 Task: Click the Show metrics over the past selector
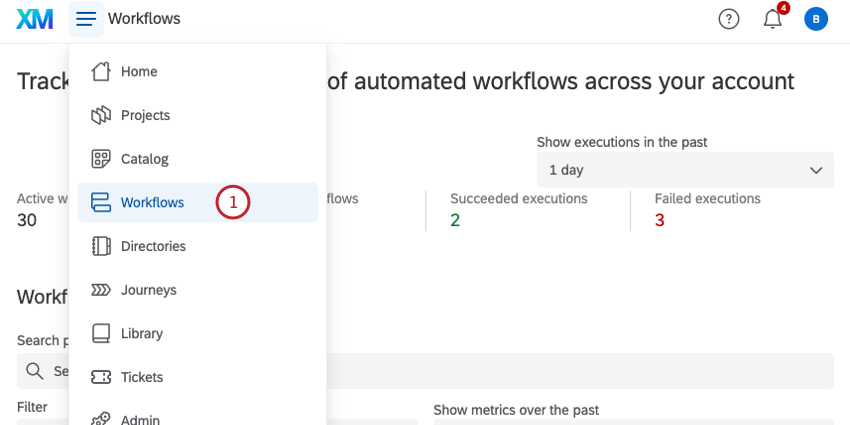tap(633, 421)
